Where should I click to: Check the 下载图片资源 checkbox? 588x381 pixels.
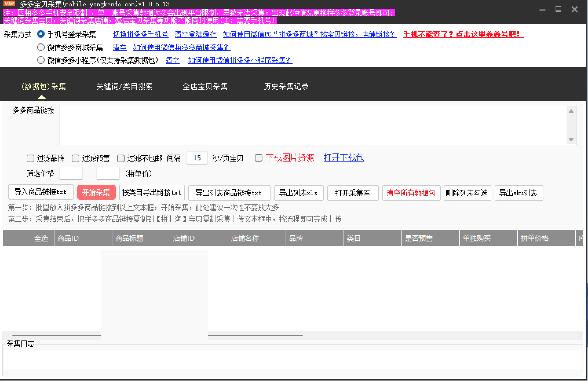259,158
